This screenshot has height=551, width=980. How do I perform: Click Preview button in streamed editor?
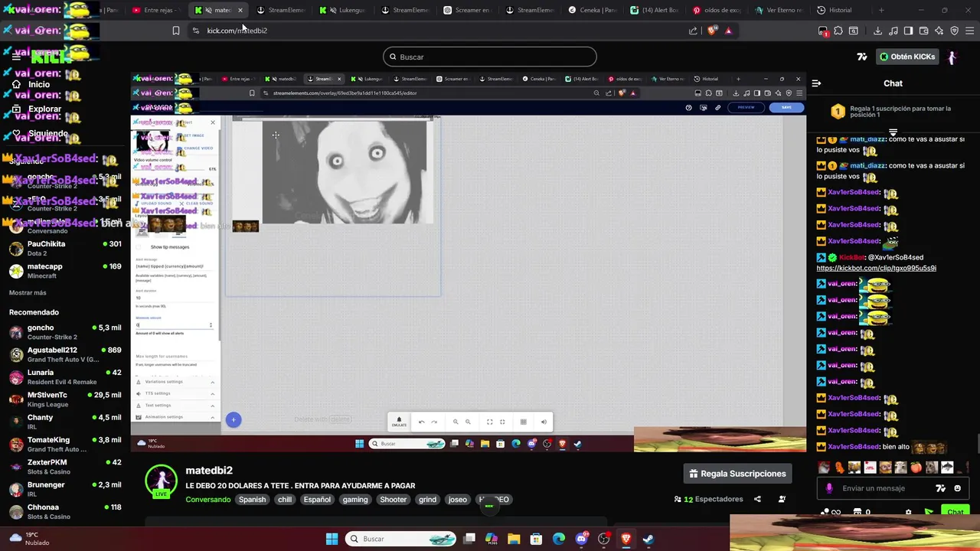tap(746, 107)
